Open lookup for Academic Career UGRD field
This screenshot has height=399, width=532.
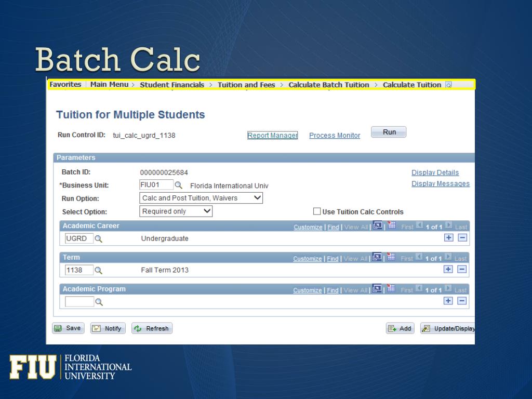pyautogui.click(x=98, y=239)
